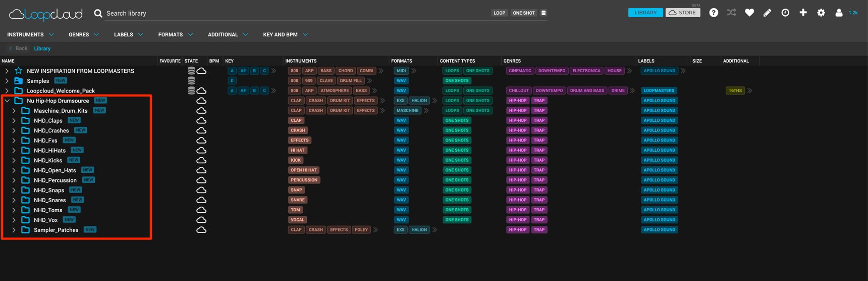Screen dimensions: 868x281
Task: Expand the Maschine_Drum_Kits folder
Action: pos(14,111)
